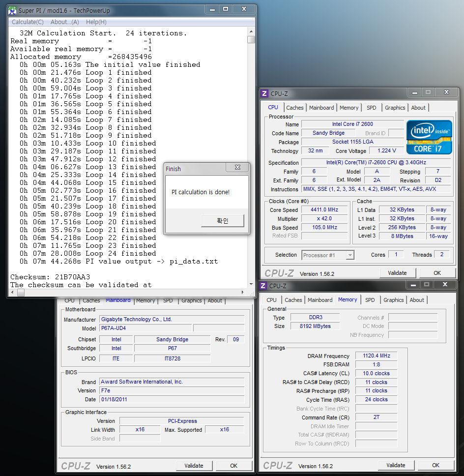Click the CAS# Latency 10.0 clocks value

377,373
